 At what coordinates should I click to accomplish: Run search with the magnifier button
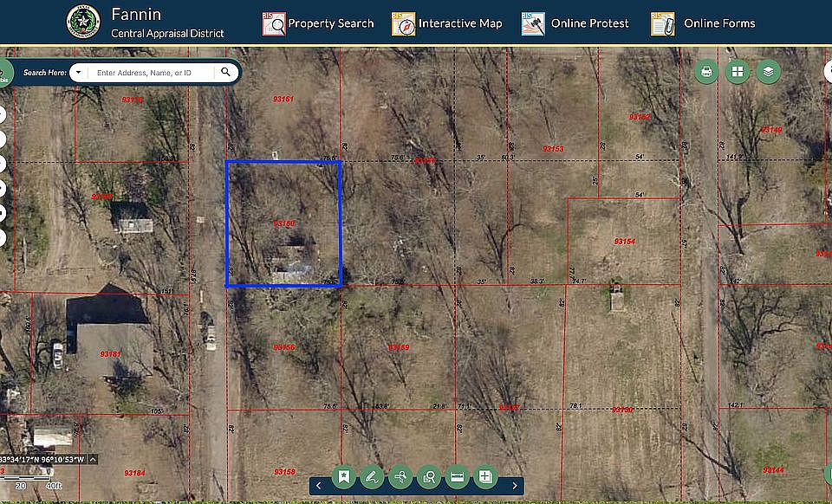click(225, 72)
